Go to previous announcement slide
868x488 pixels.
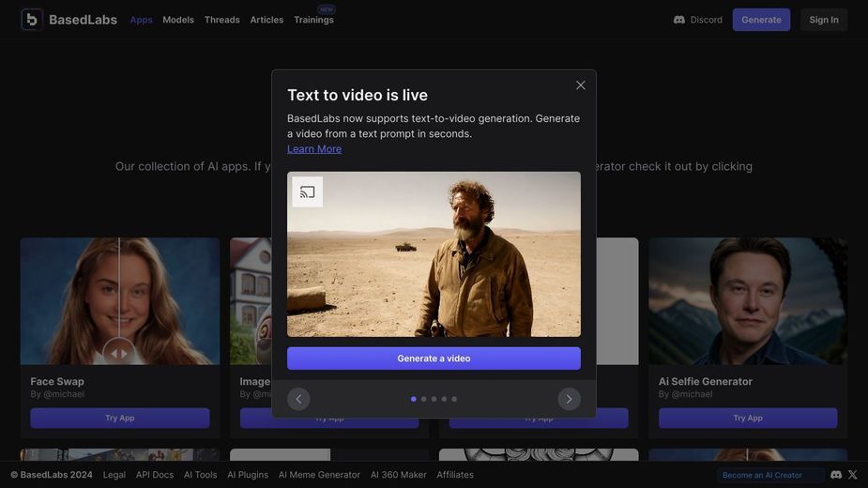tap(298, 399)
